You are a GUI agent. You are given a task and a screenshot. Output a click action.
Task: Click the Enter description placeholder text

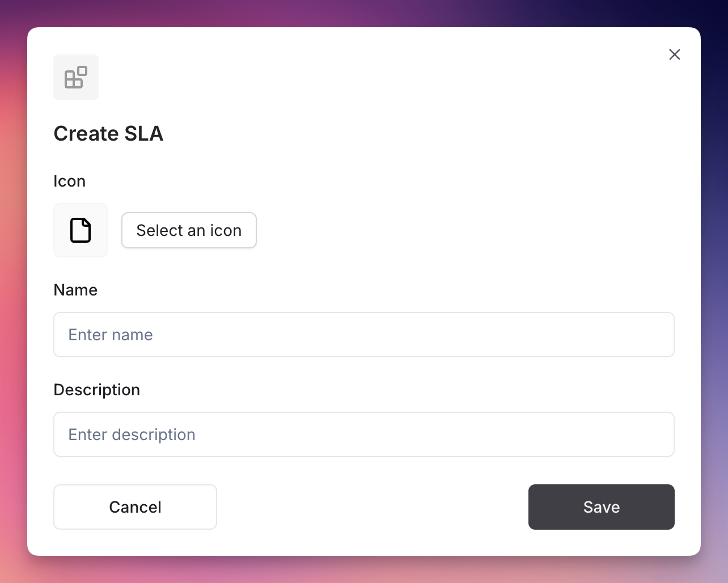pyautogui.click(x=132, y=434)
